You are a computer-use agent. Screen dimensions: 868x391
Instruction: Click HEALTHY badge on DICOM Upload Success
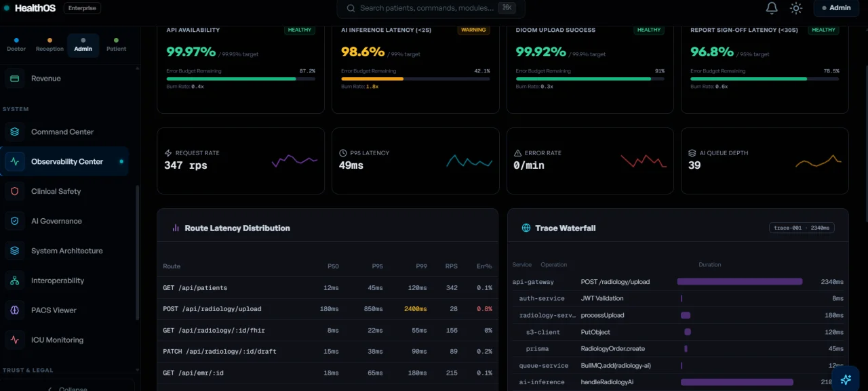coord(649,30)
